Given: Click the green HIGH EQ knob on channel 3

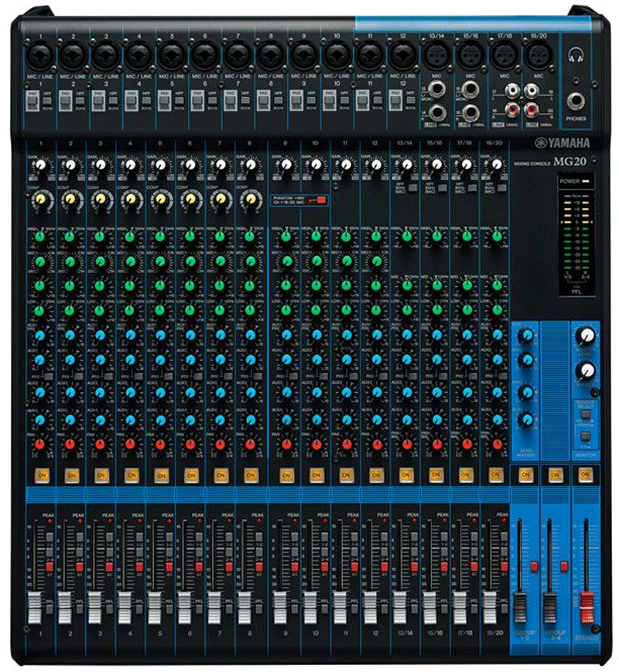Looking at the screenshot, I should [x=100, y=236].
